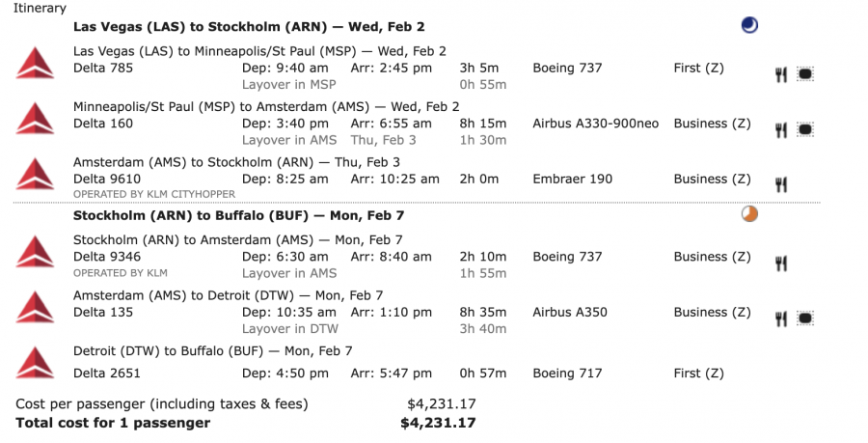Click the power outlet icon for Delta 160
868x443 pixels.
pyautogui.click(x=804, y=130)
